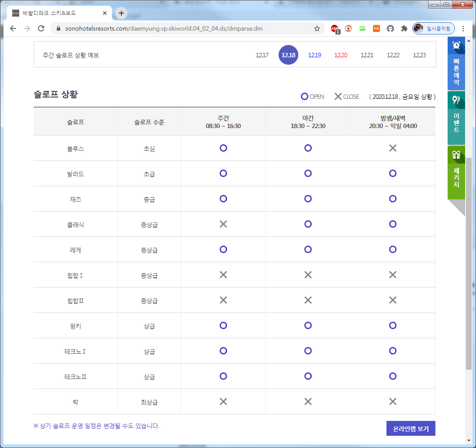Screen dimensions: 476x448
Task: Click the 중급 level cell
Action: [x=149, y=199]
